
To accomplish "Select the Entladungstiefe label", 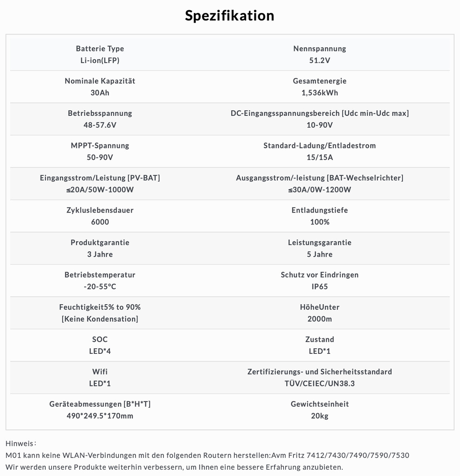I will 320,210.
